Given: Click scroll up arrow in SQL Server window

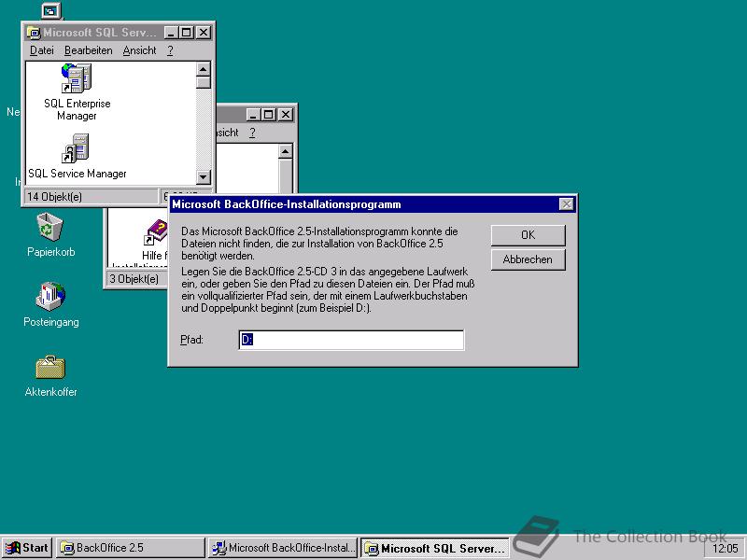Looking at the screenshot, I should (x=204, y=69).
